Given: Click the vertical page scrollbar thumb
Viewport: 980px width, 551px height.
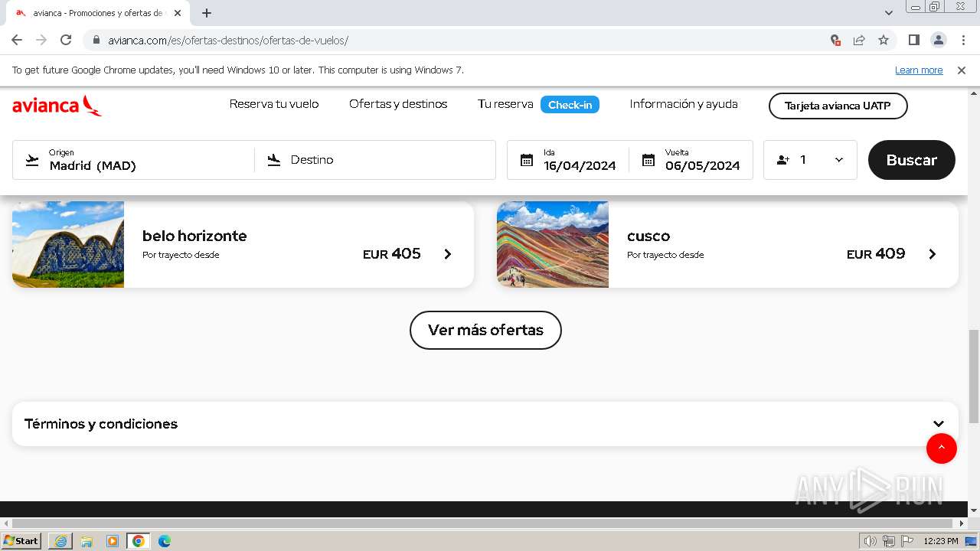Looking at the screenshot, I should click(x=974, y=376).
